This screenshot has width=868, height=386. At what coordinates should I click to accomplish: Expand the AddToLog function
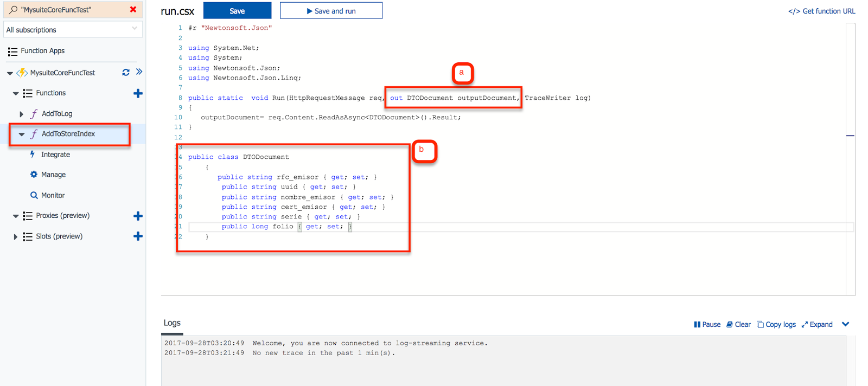tap(21, 114)
